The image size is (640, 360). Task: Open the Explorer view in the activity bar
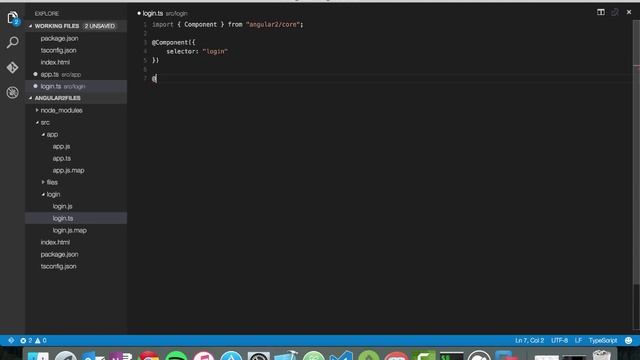13,18
